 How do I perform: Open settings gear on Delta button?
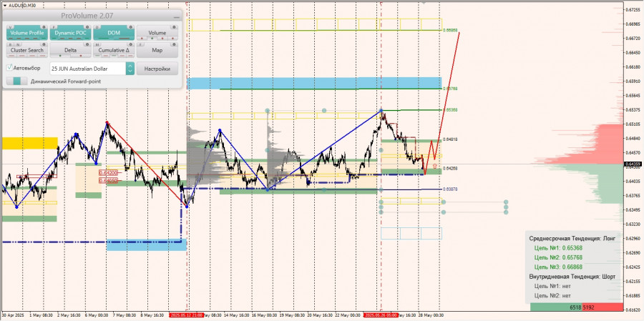pyautogui.click(x=88, y=44)
